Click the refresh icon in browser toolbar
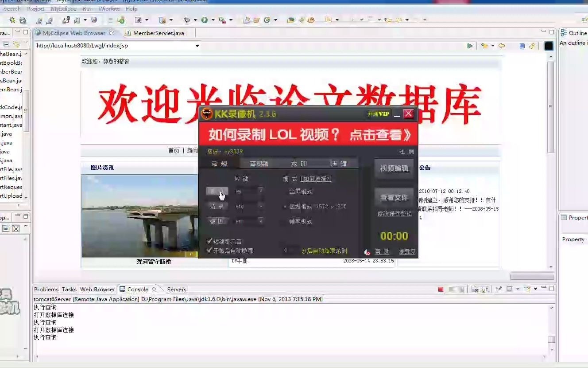Viewport: 588px width, 368px height. (x=532, y=46)
